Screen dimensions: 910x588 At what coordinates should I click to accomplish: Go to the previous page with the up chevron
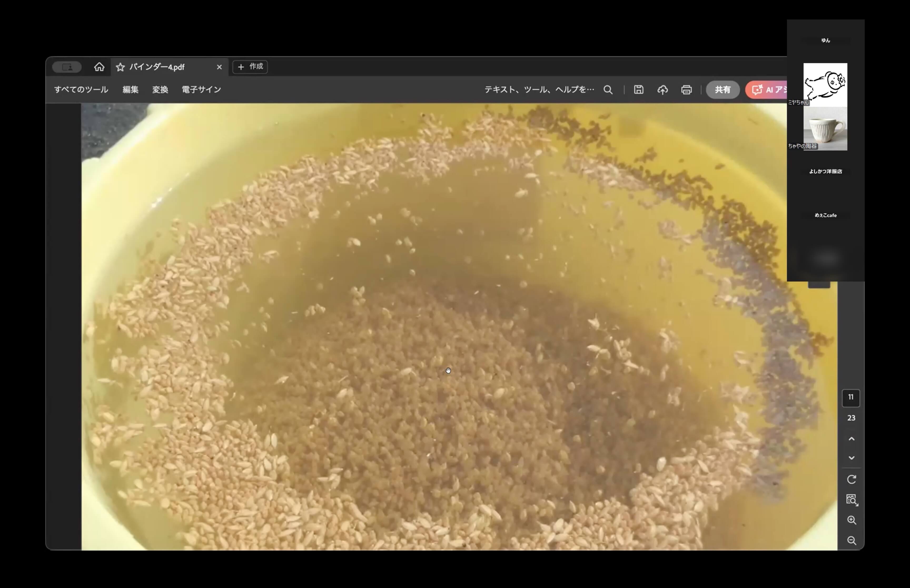coord(851,439)
